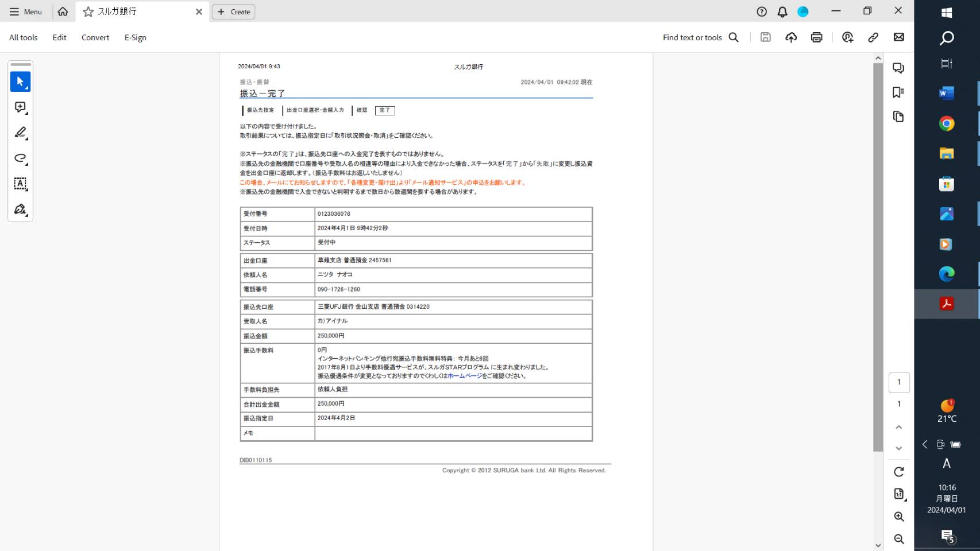
Task: Select the freehand draw loop tool
Action: coord(20,158)
